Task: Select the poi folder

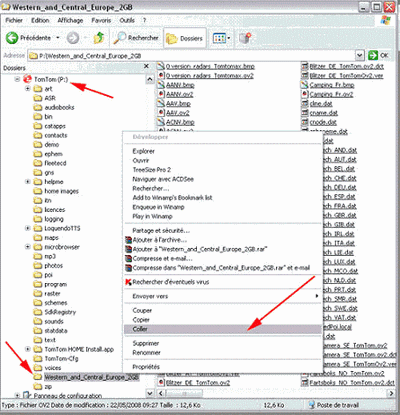Action: [x=48, y=275]
